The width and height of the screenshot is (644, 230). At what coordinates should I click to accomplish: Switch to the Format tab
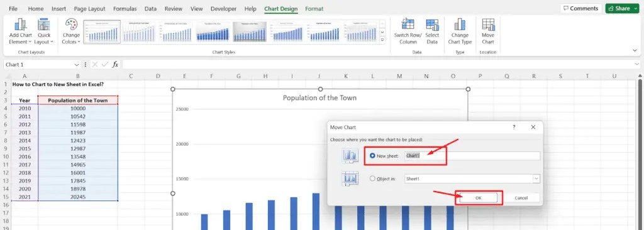tap(314, 9)
